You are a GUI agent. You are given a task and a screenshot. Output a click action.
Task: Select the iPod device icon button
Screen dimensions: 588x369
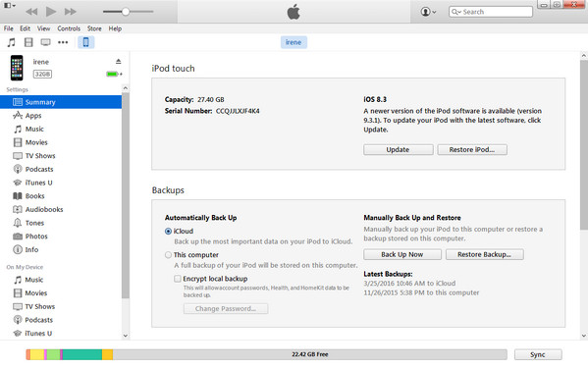click(85, 42)
